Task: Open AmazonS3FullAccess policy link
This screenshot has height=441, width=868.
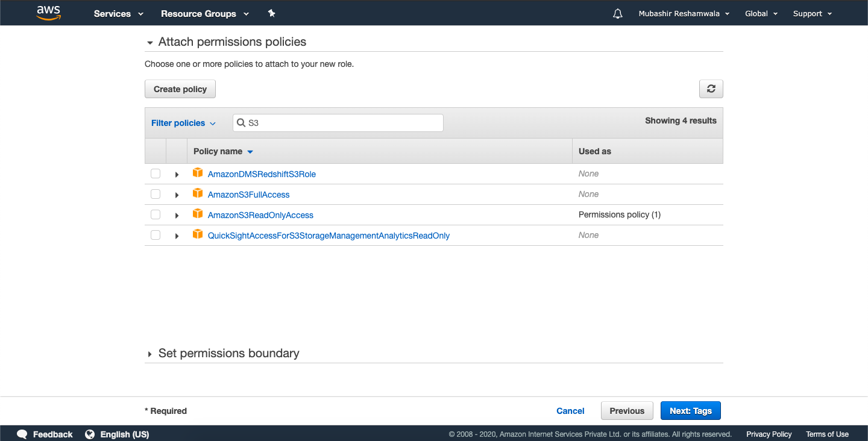Action: click(248, 195)
